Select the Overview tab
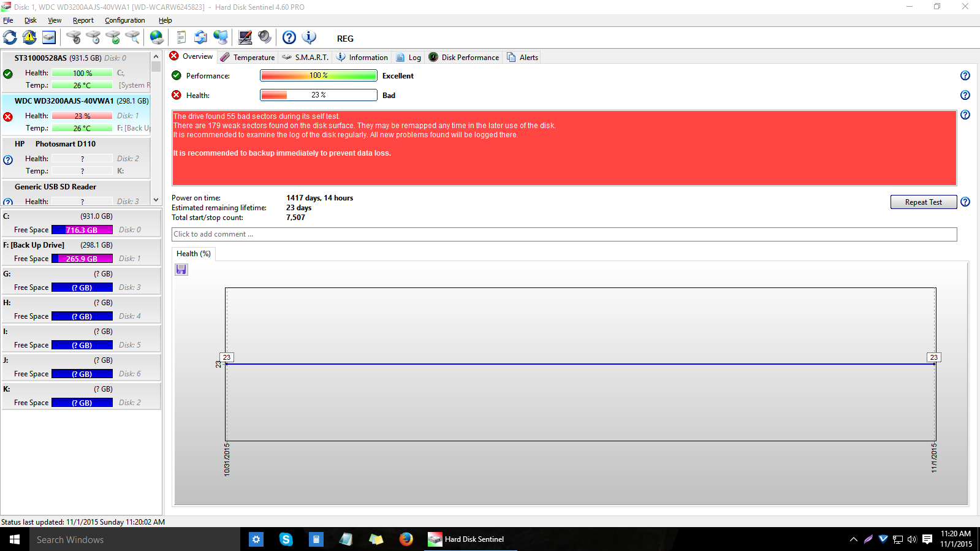 click(x=191, y=56)
